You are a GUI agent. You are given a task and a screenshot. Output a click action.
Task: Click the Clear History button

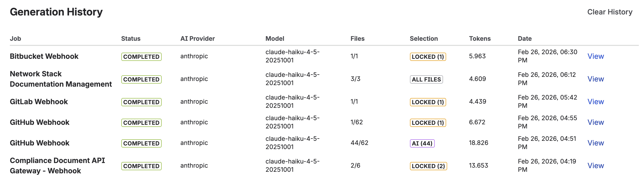tap(610, 12)
